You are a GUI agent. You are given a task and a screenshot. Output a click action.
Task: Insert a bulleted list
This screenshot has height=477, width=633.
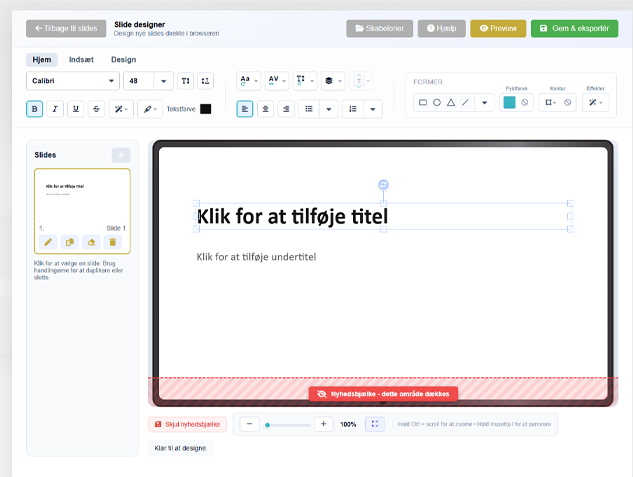[309, 109]
